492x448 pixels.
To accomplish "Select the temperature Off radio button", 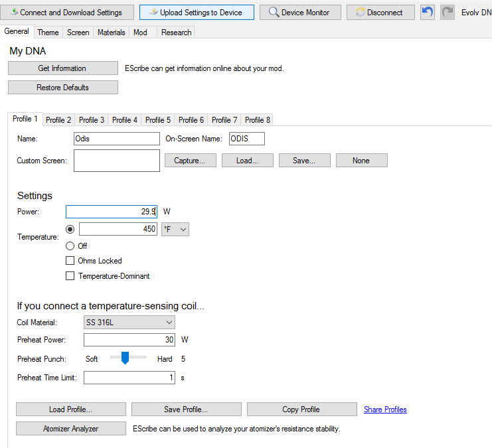I will pyautogui.click(x=70, y=246).
